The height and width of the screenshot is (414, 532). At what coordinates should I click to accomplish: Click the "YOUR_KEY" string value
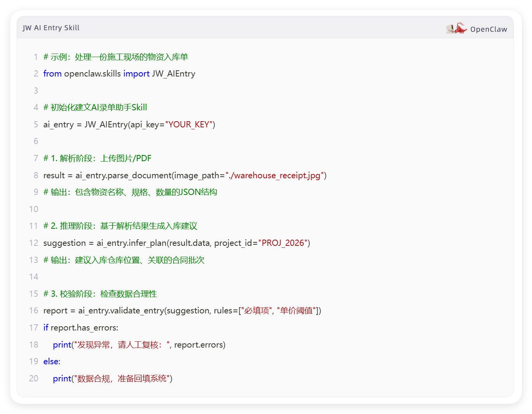tap(189, 125)
